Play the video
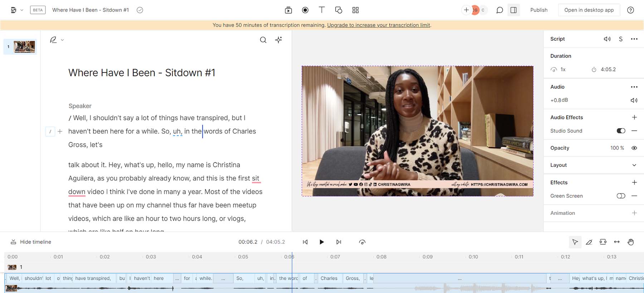This screenshot has height=293, width=644. (322, 242)
